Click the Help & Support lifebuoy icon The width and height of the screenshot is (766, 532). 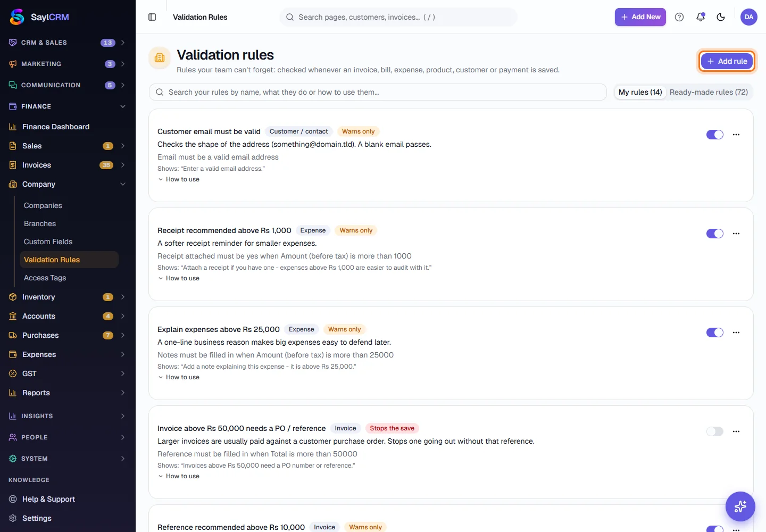coord(13,499)
